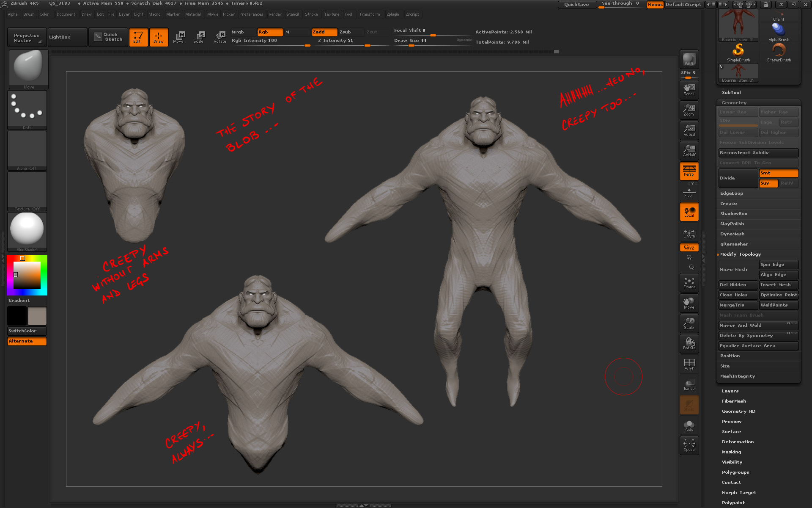The width and height of the screenshot is (812, 508).
Task: Open the Render menu
Action: click(275, 14)
